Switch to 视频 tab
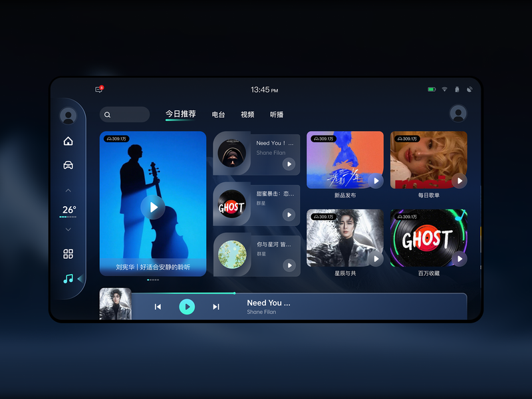The width and height of the screenshot is (532, 399). [247, 114]
